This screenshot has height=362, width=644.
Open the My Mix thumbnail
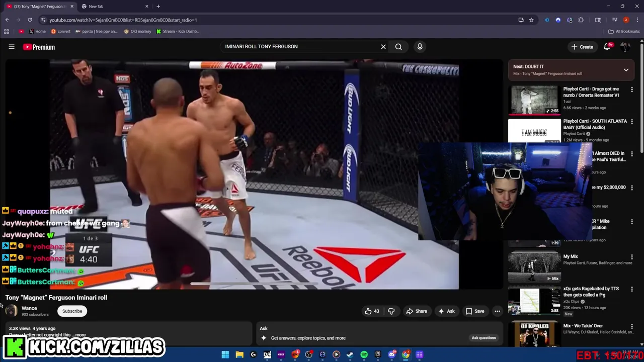click(x=534, y=266)
